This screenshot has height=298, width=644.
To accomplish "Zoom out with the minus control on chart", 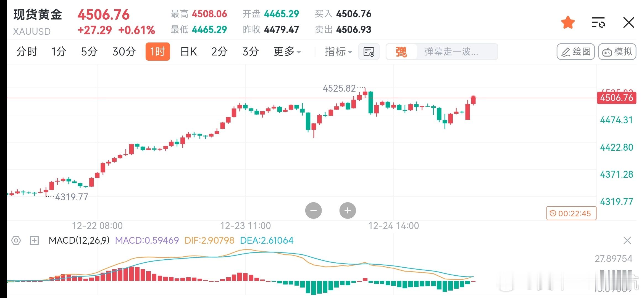I will (x=314, y=210).
